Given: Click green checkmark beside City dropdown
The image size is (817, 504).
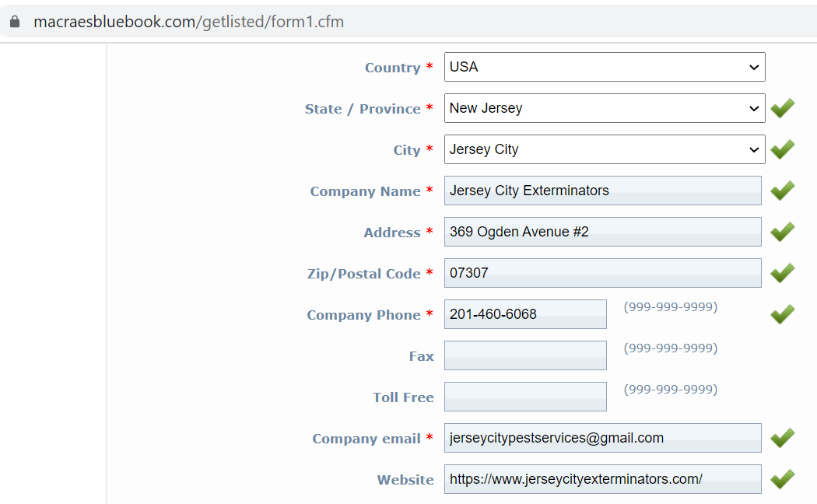Looking at the screenshot, I should [x=783, y=149].
